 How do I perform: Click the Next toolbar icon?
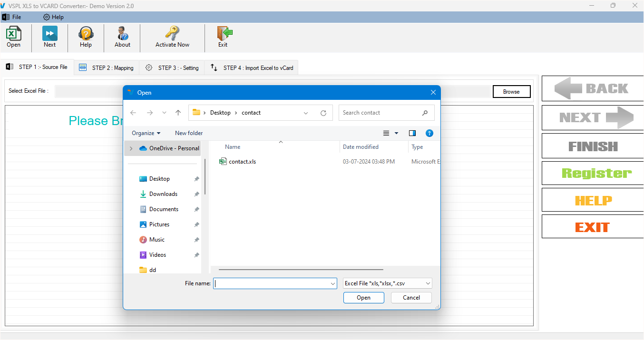coord(49,34)
